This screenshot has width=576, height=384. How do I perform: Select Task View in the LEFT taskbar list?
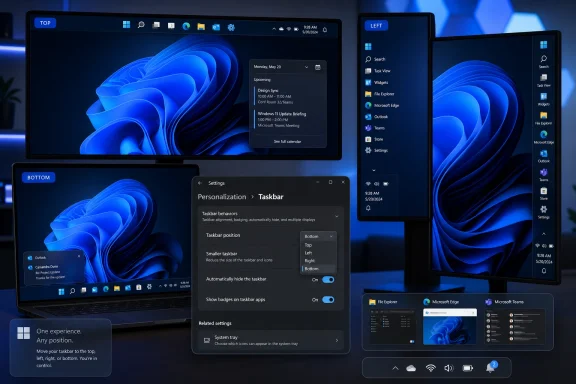[x=378, y=71]
